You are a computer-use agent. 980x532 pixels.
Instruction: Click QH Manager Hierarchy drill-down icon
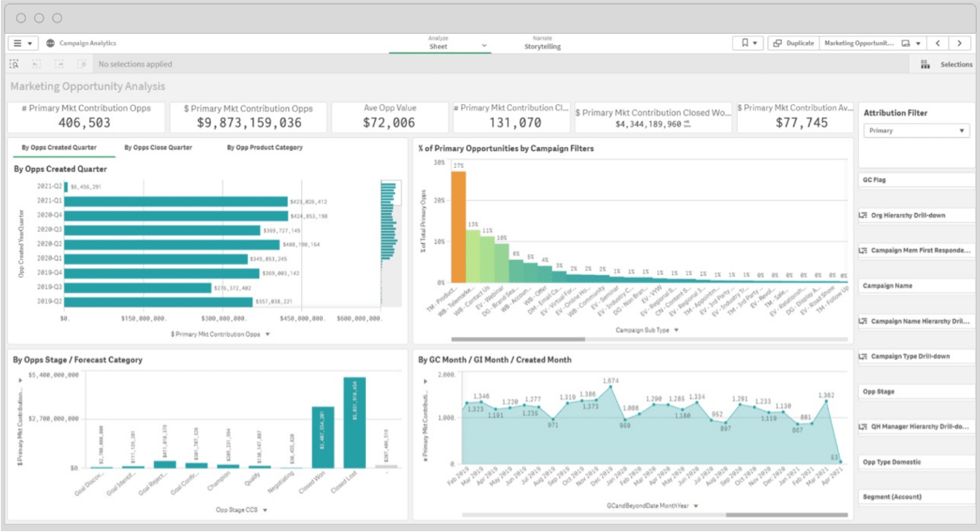pos(863,426)
